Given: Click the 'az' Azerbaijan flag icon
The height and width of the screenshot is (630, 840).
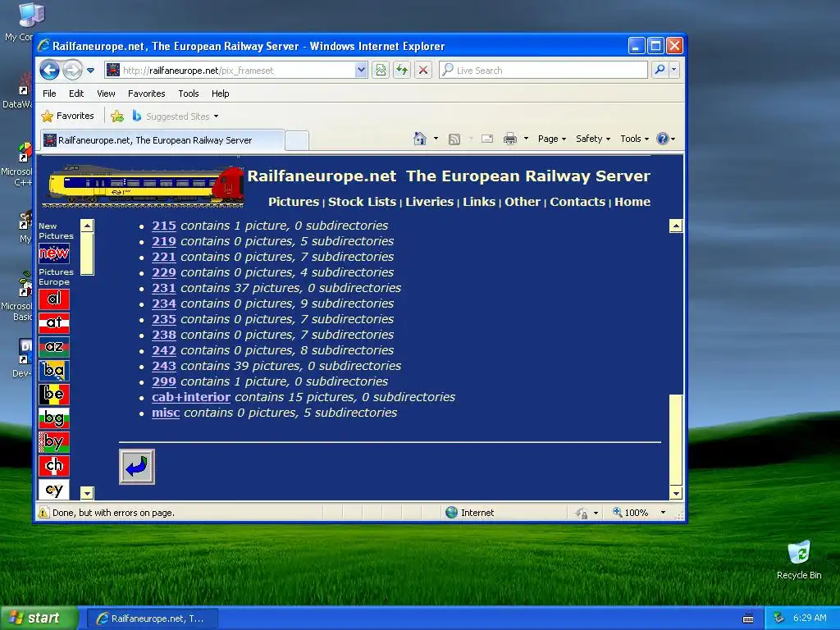Looking at the screenshot, I should click(54, 347).
